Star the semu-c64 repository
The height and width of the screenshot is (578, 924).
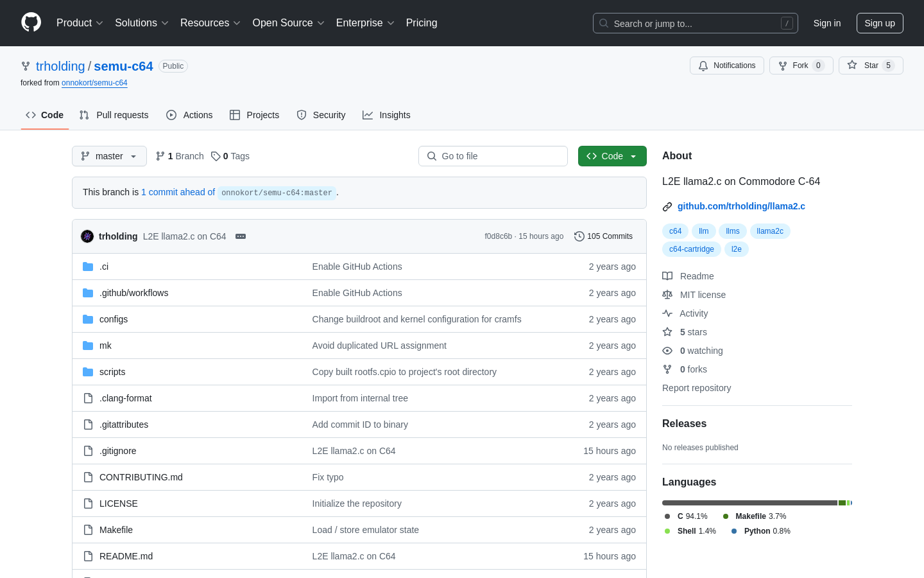point(871,66)
